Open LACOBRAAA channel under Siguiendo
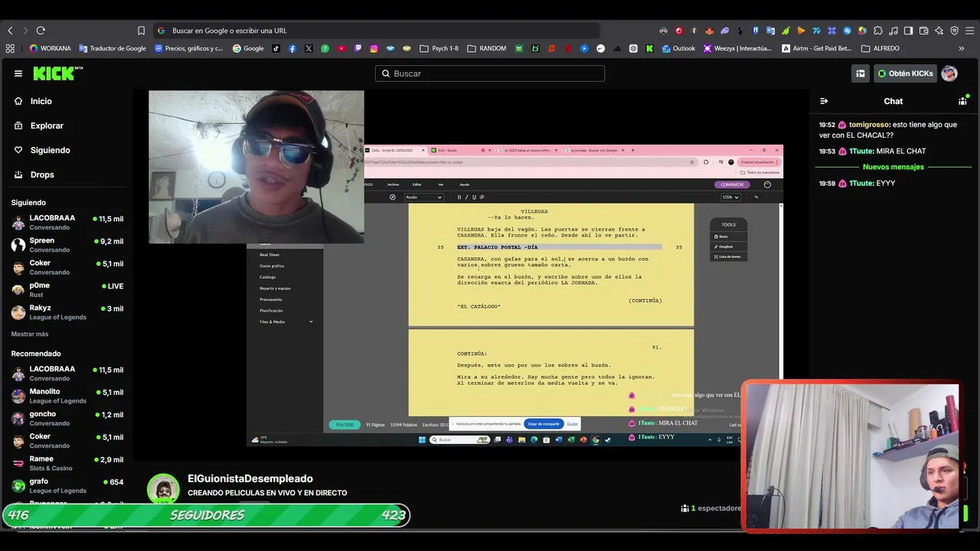Screen dimensions: 980x551 pos(67,222)
